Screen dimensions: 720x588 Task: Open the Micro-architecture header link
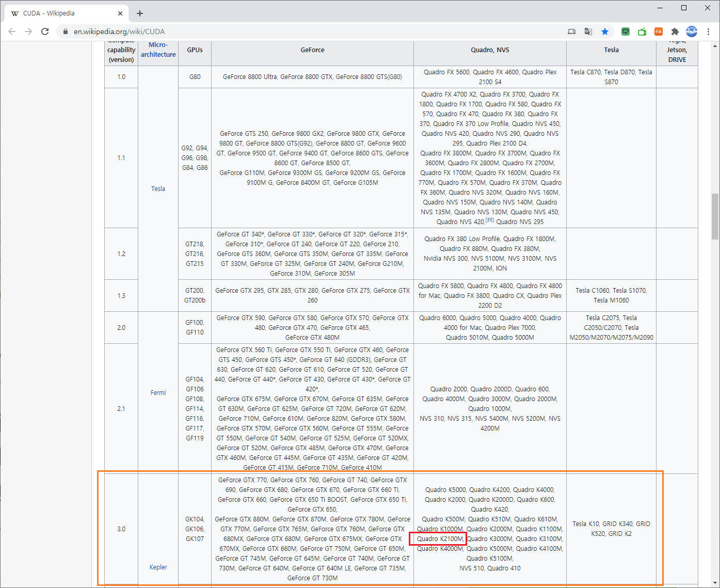pos(158,50)
